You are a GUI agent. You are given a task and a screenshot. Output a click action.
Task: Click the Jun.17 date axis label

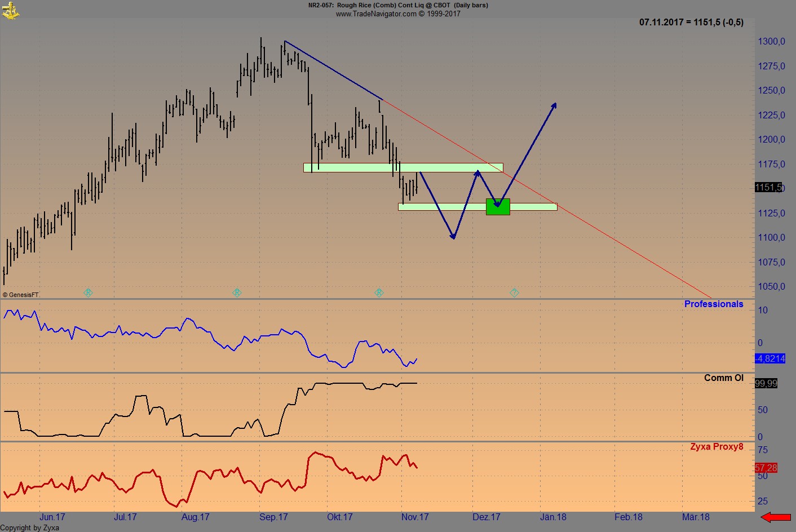coord(52,517)
